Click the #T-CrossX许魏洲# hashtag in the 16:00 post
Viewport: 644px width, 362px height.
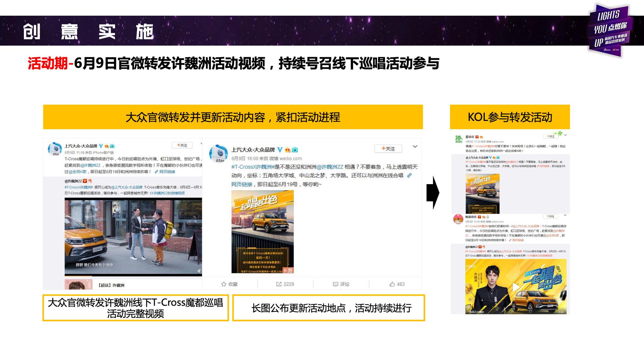click(x=253, y=167)
